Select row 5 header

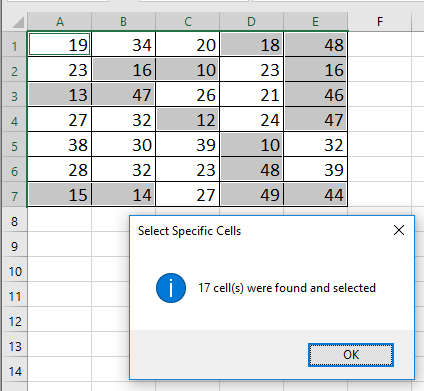[x=14, y=145]
